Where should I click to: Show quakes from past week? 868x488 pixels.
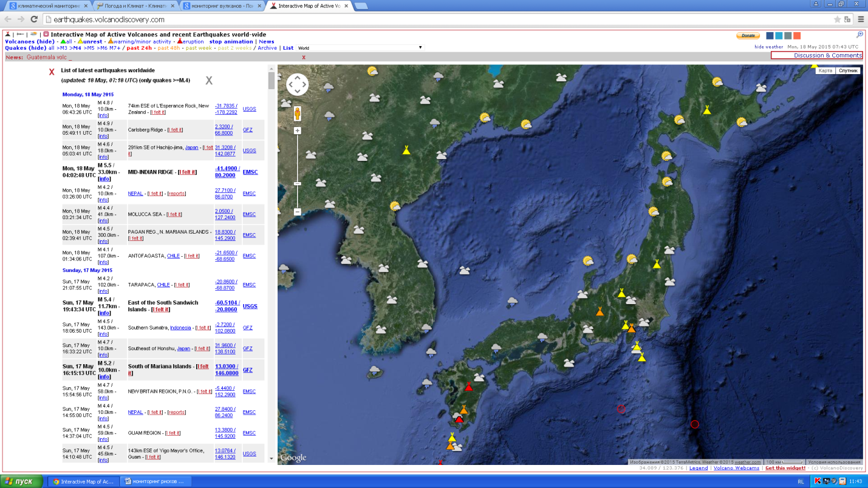click(199, 48)
